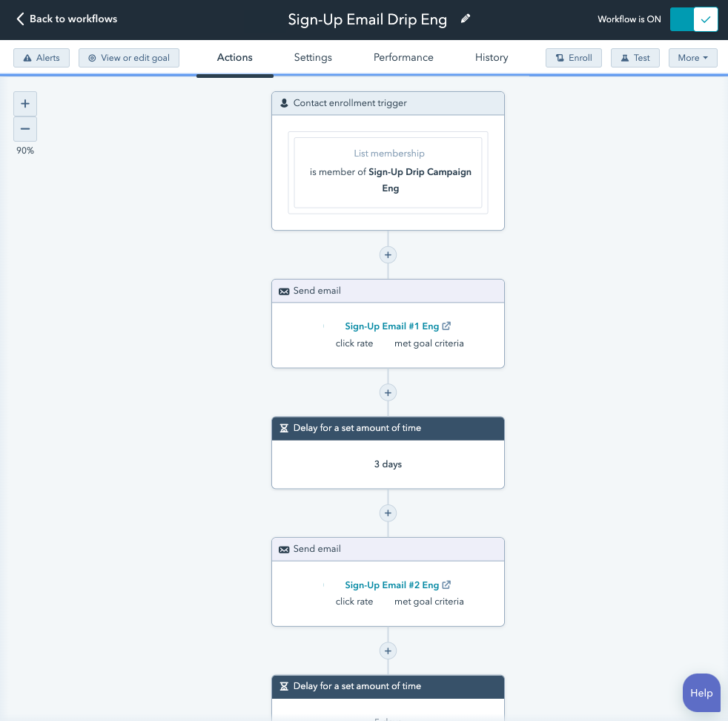This screenshot has width=728, height=721.
Task: Add action after the 3 days delay
Action: pos(388,513)
